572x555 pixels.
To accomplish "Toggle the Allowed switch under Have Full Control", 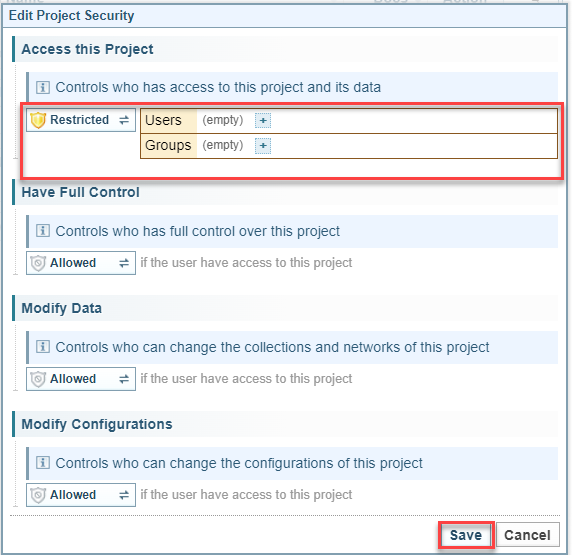I will tap(124, 263).
